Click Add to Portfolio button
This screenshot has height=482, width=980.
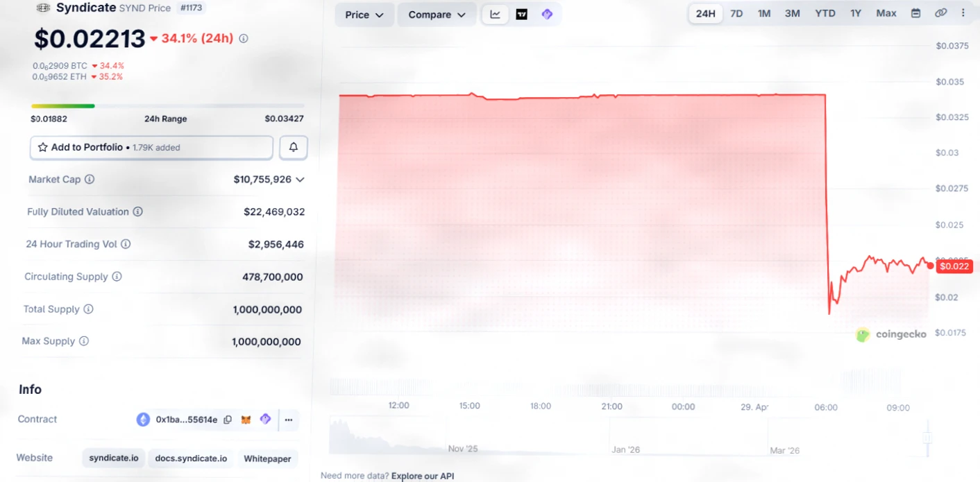(x=151, y=147)
